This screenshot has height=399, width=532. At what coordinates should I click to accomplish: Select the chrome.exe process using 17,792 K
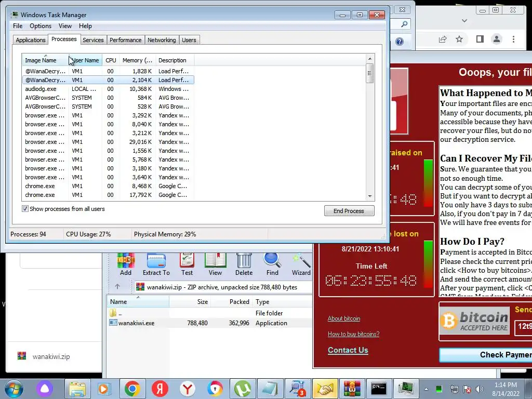point(108,195)
